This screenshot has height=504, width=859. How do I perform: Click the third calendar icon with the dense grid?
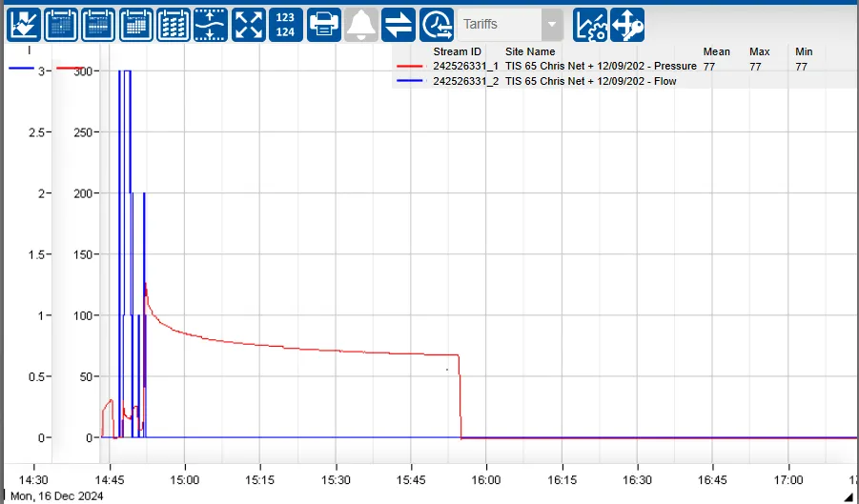pyautogui.click(x=136, y=25)
